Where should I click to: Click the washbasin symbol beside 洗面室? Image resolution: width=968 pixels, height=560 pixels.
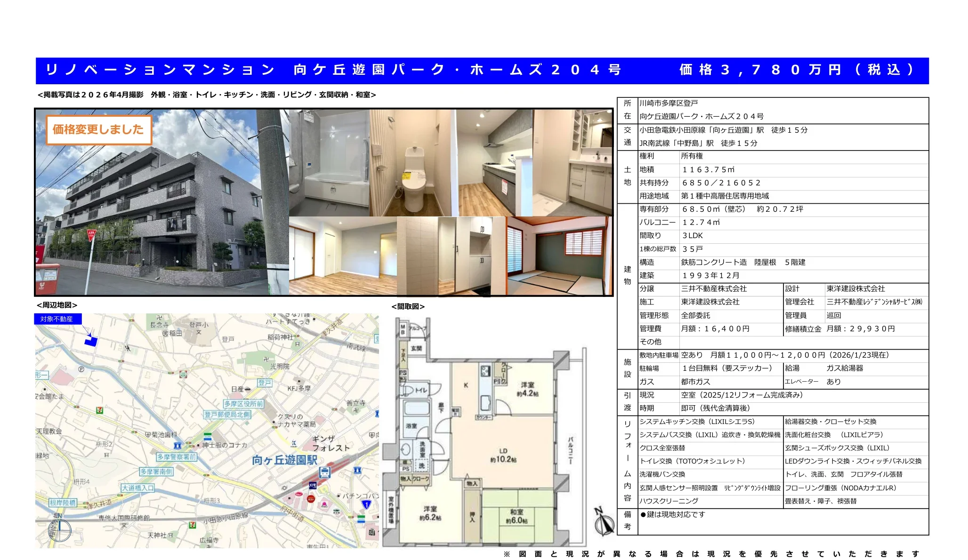click(x=406, y=449)
